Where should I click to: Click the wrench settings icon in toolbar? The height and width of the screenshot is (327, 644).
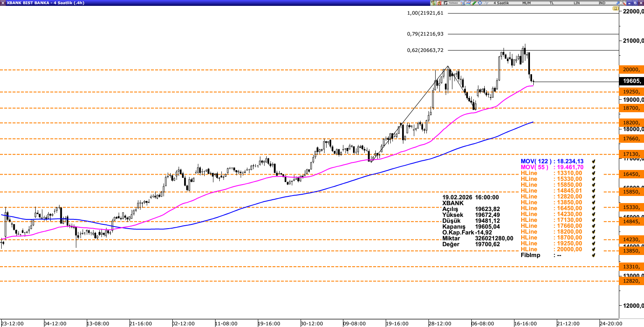(x=623, y=3)
